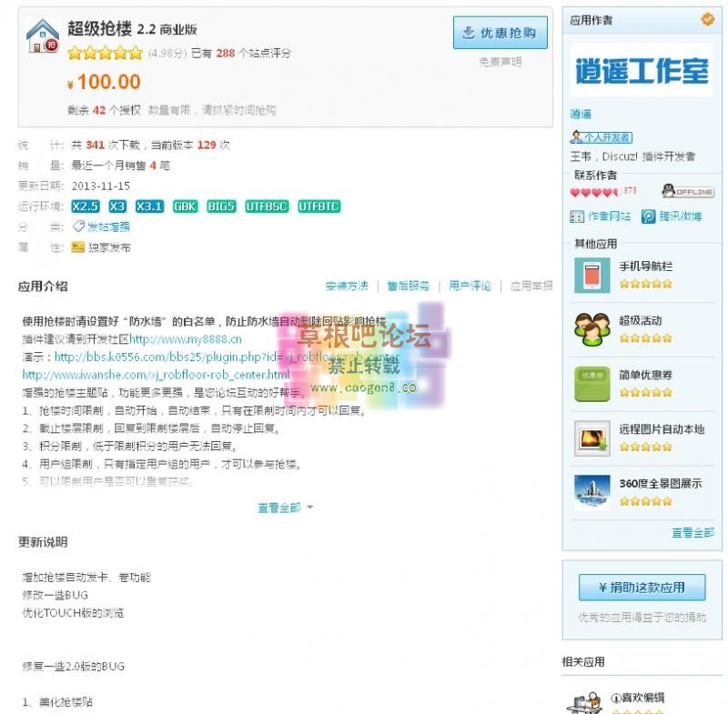
Task: Click the 个人开发者 badge
Action: click(601, 136)
